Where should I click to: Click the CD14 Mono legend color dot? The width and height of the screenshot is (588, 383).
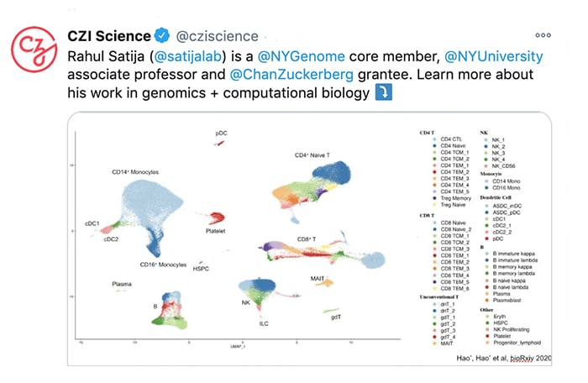[x=486, y=181]
